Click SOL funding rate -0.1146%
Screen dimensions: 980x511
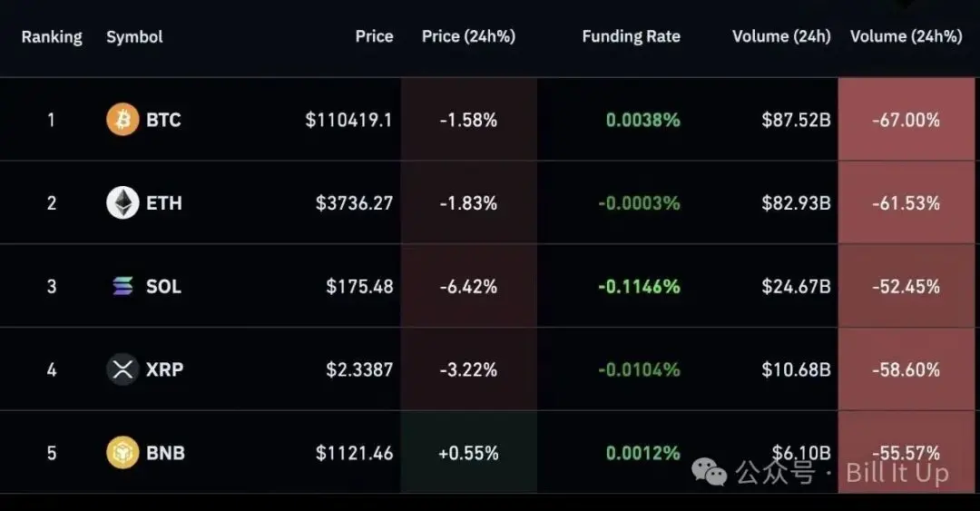639,287
